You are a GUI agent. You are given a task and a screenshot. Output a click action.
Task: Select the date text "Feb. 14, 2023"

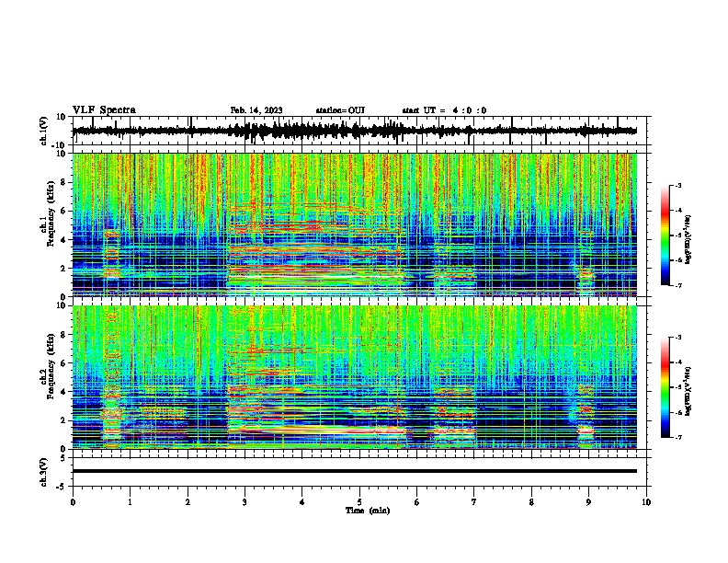(256, 110)
